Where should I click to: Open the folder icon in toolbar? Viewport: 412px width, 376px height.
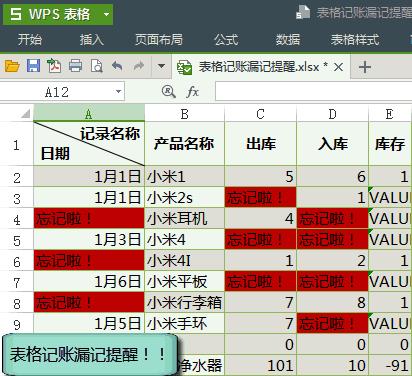click(x=12, y=66)
